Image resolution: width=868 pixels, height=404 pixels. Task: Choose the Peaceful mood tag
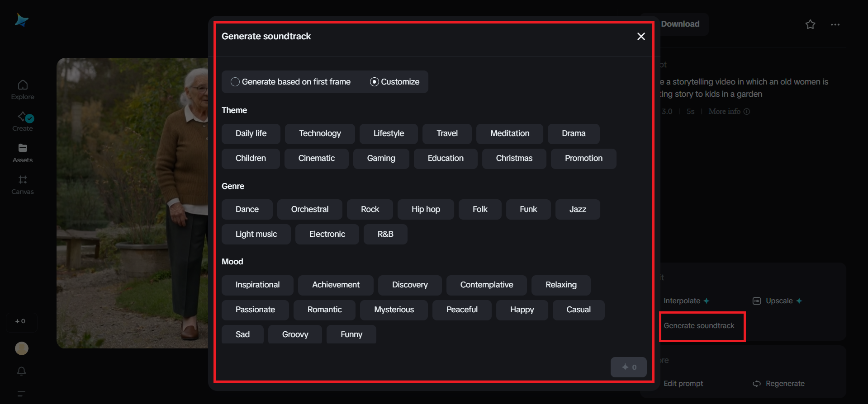coord(462,310)
